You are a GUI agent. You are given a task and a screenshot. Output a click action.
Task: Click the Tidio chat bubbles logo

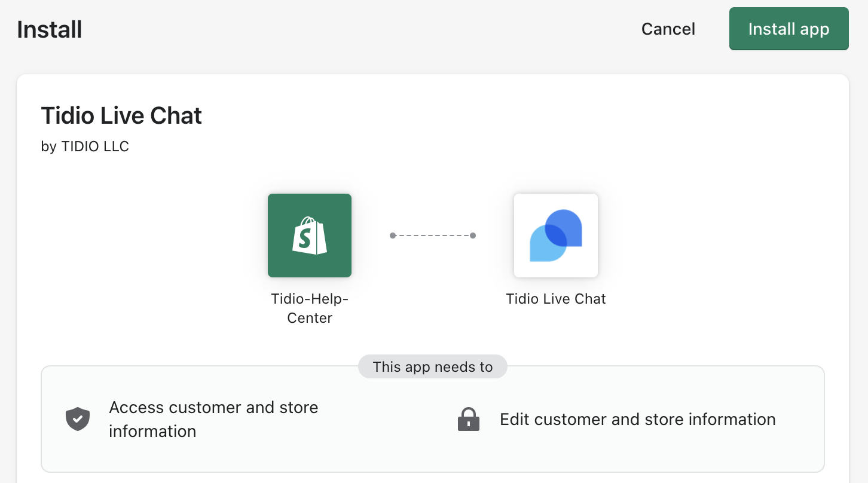(556, 236)
